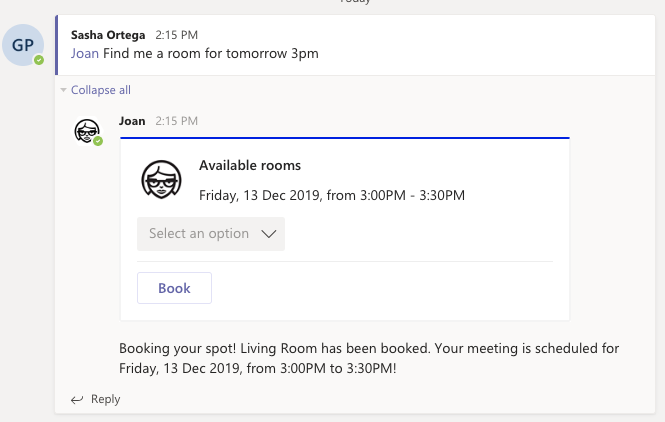Click the Friday 13 Dec 2019 time slot text
Image resolution: width=665 pixels, height=422 pixels.
(x=332, y=195)
